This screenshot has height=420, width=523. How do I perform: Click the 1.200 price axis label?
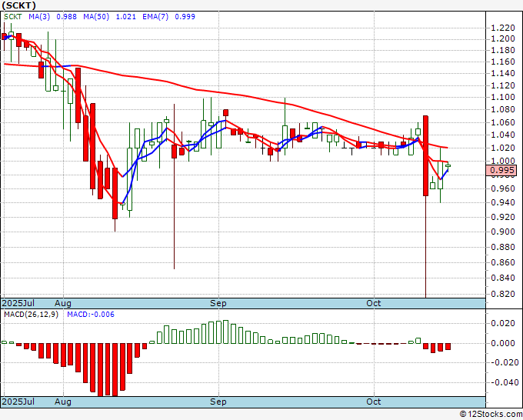(x=503, y=38)
